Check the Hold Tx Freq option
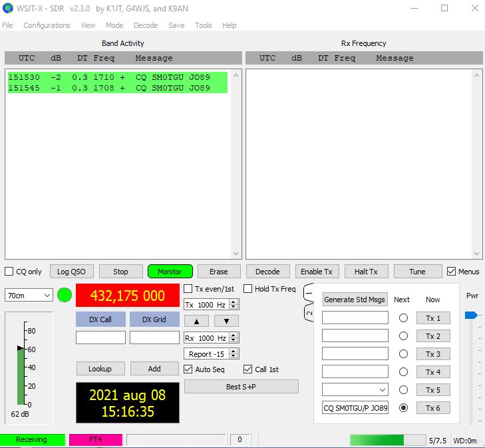The width and height of the screenshot is (485, 448). 247,289
